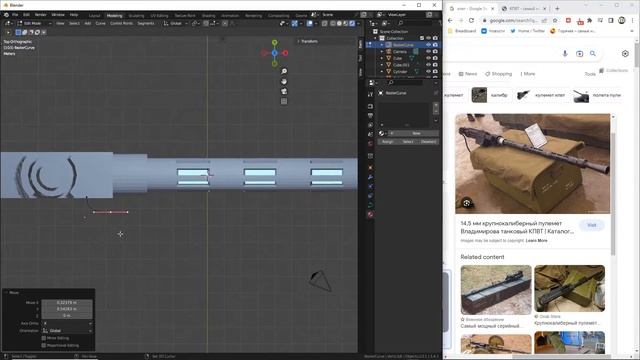Switch to Sculpting workspace tab
Viewport: 640px width, 360px height.
coord(136,16)
